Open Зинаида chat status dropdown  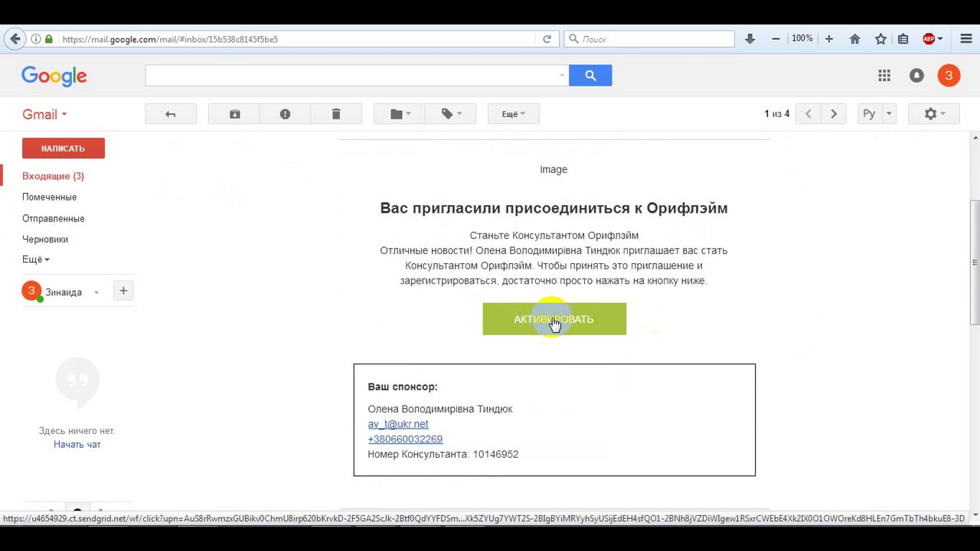(x=96, y=292)
